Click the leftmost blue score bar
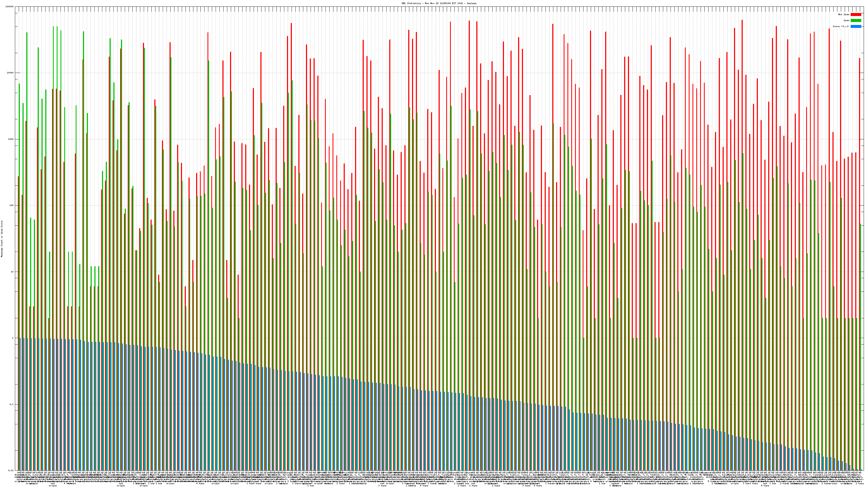 tap(20, 404)
